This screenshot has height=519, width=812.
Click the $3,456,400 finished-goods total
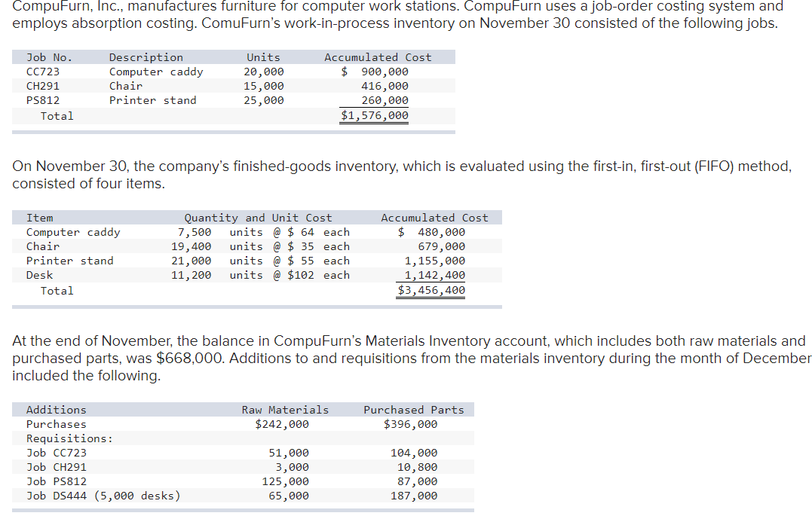(430, 289)
